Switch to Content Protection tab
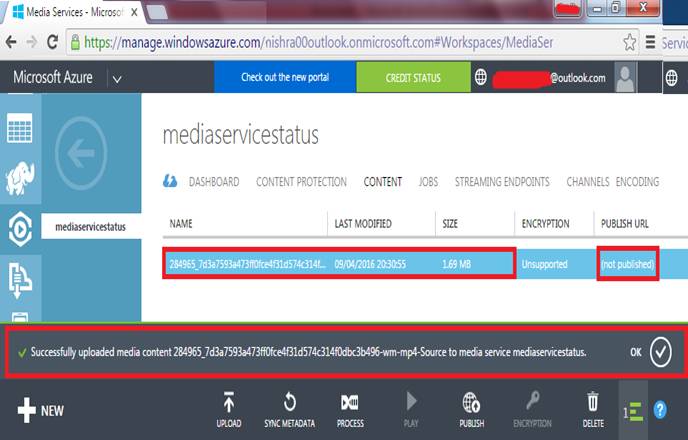The image size is (688, 440). [301, 182]
